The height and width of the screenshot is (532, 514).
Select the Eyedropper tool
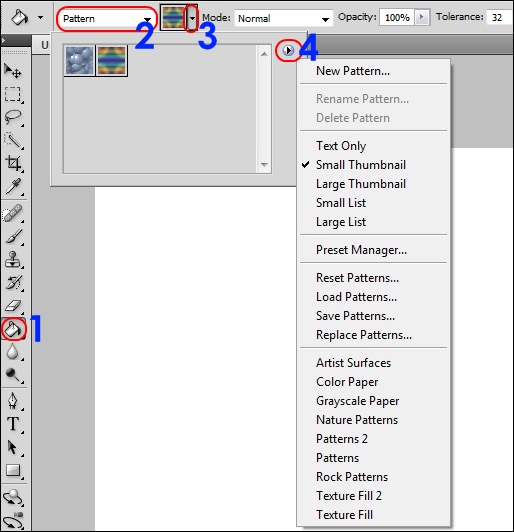(13, 186)
